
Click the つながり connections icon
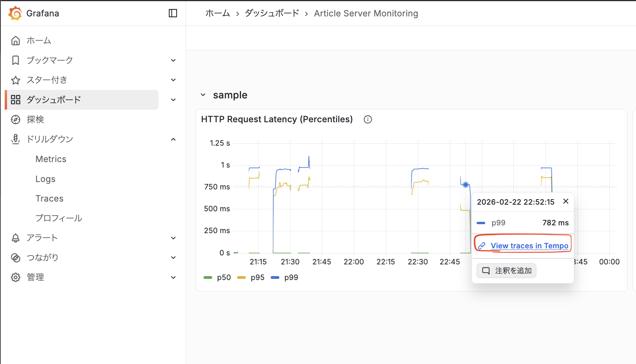pyautogui.click(x=16, y=257)
